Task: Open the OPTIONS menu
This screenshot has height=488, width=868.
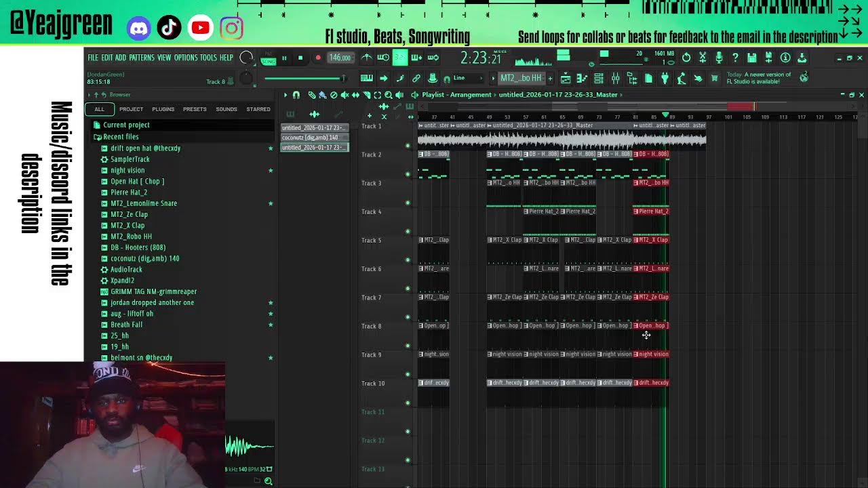Action: pos(186,58)
